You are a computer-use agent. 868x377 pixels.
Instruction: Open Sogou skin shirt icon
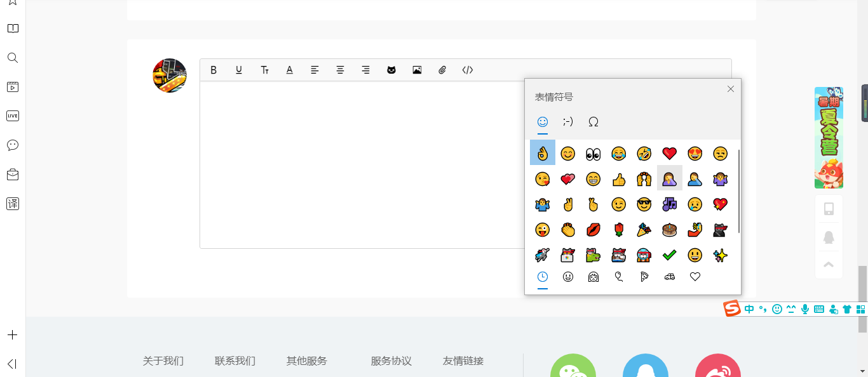coord(847,309)
